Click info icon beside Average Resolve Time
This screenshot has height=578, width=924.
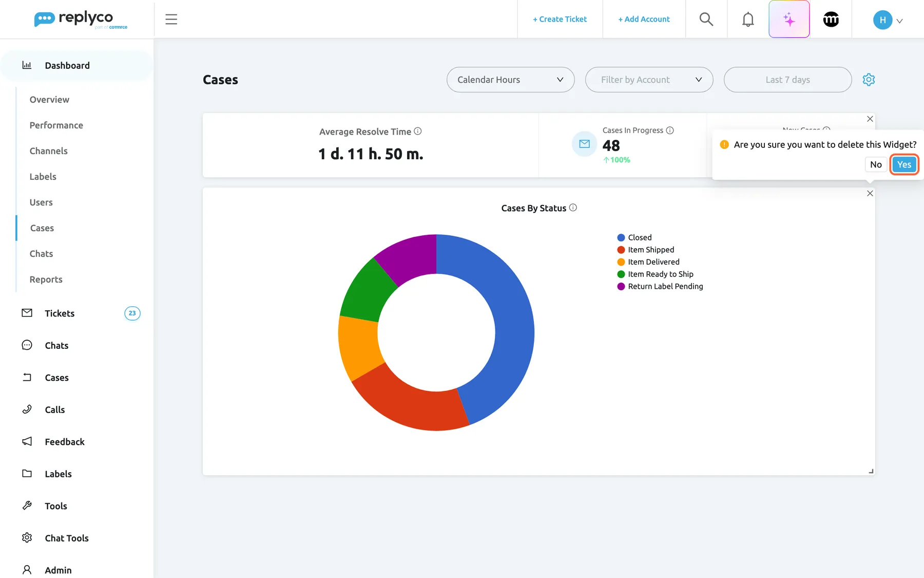click(418, 131)
